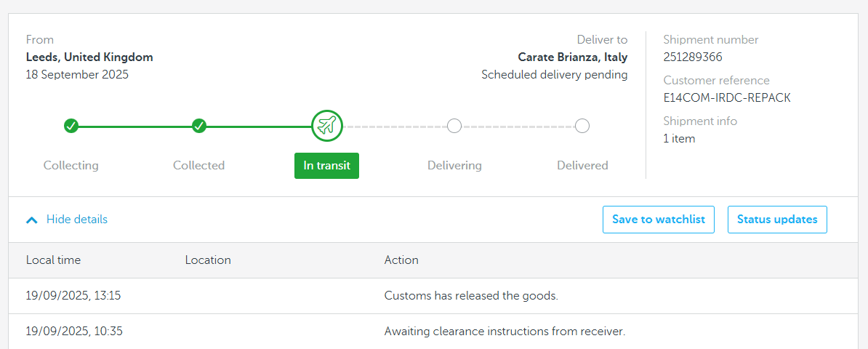Click the Hide details link
868x349 pixels.
click(77, 220)
